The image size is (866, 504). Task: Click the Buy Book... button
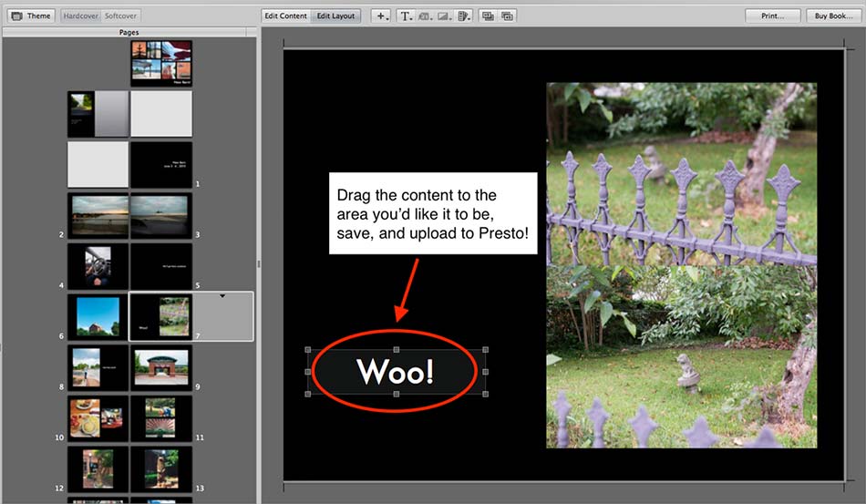[834, 16]
